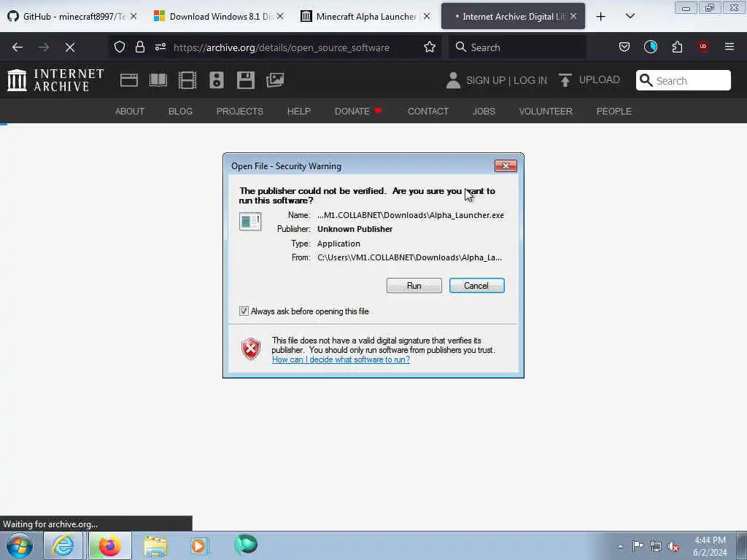This screenshot has height=560, width=747.
Task: Open the JOBS menu item
Action: pos(484,111)
